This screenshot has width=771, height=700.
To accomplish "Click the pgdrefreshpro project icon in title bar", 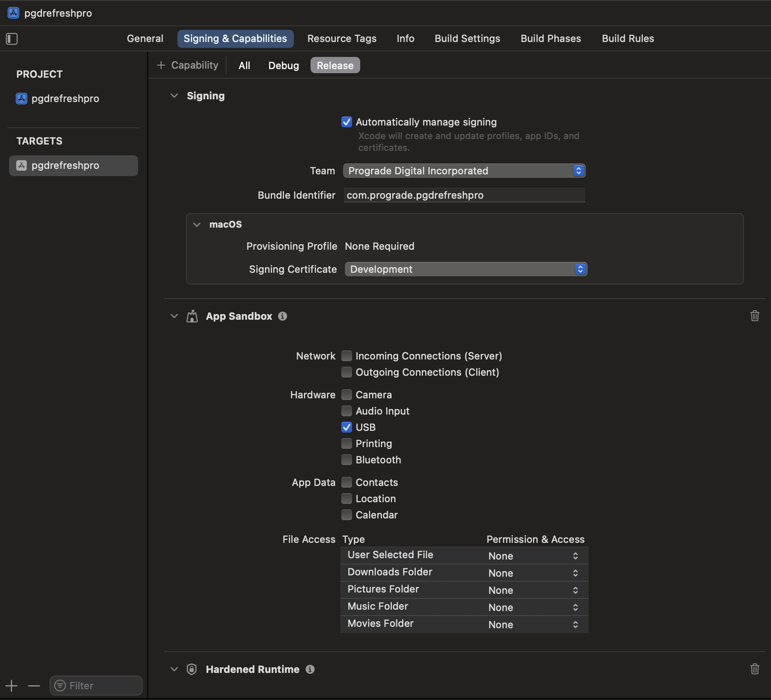I will coord(14,13).
